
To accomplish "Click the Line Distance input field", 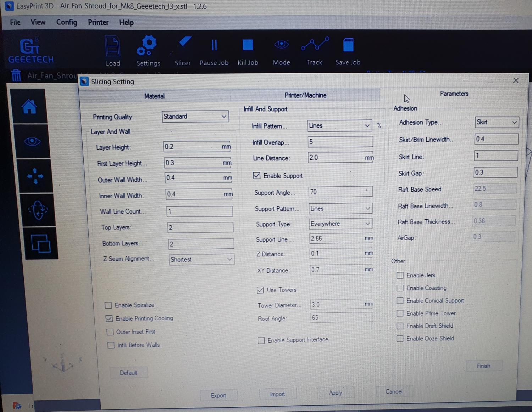I will pos(341,158).
